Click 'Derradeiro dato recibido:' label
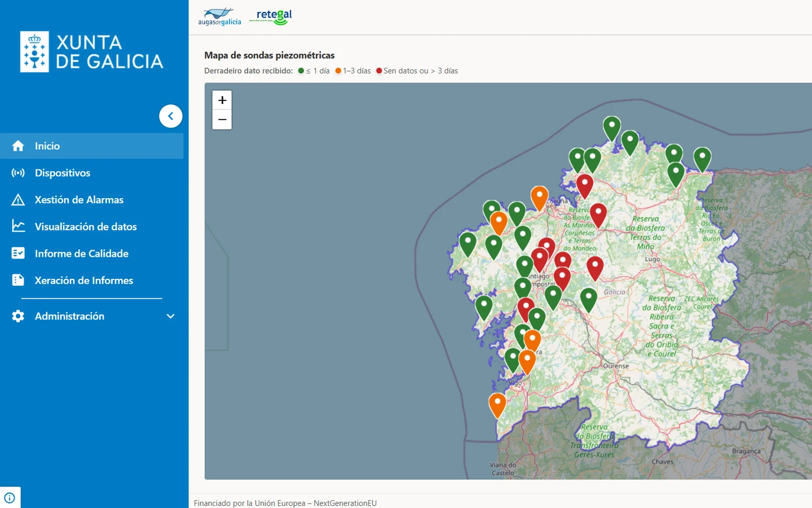The image size is (812, 508). tap(249, 71)
